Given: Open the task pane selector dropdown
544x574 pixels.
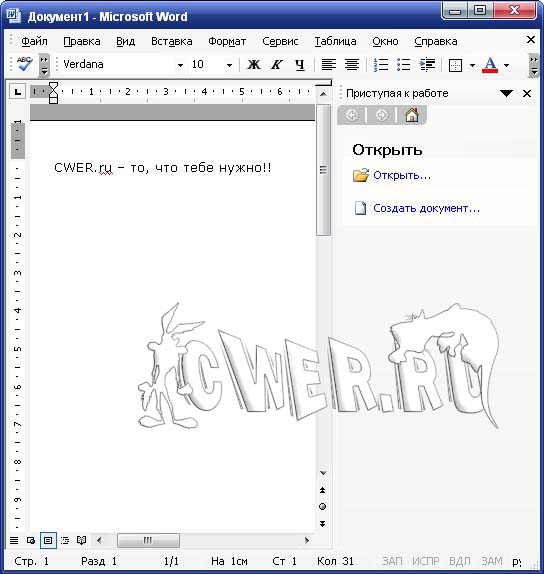Looking at the screenshot, I should coord(506,93).
